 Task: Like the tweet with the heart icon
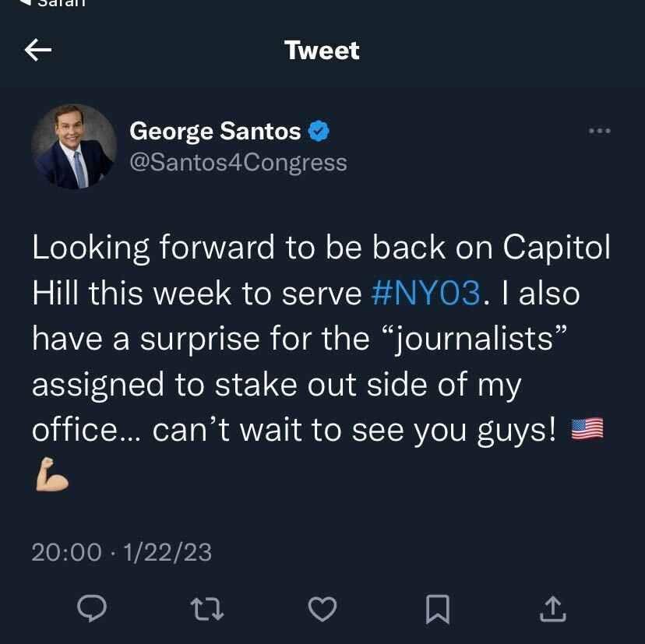pos(322,609)
